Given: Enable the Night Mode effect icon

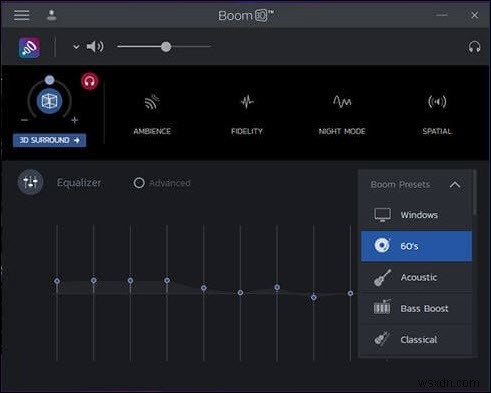Looking at the screenshot, I should click(x=342, y=101).
